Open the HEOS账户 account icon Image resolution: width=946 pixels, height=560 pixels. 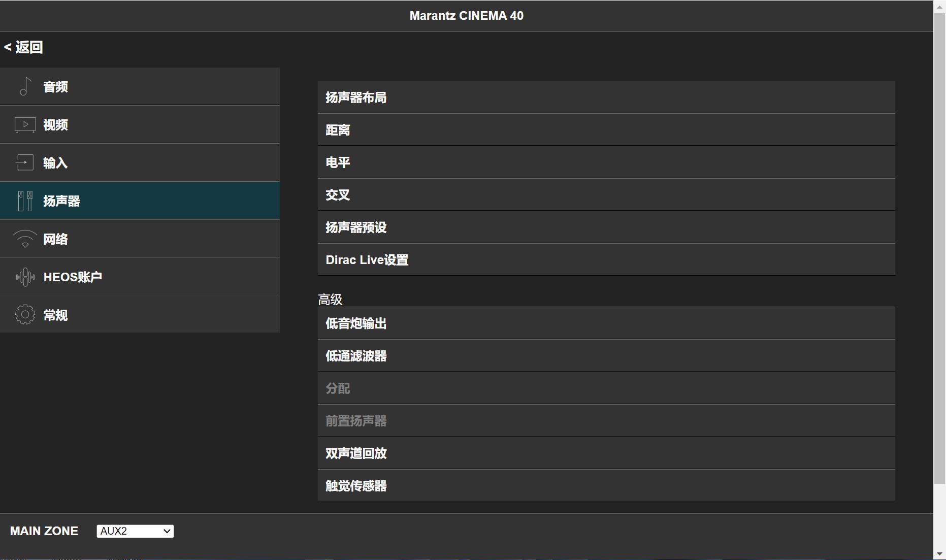pyautogui.click(x=24, y=276)
